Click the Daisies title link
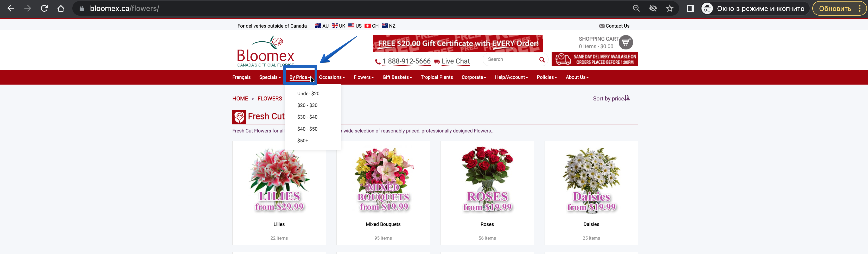This screenshot has height=254, width=868. coord(591,224)
